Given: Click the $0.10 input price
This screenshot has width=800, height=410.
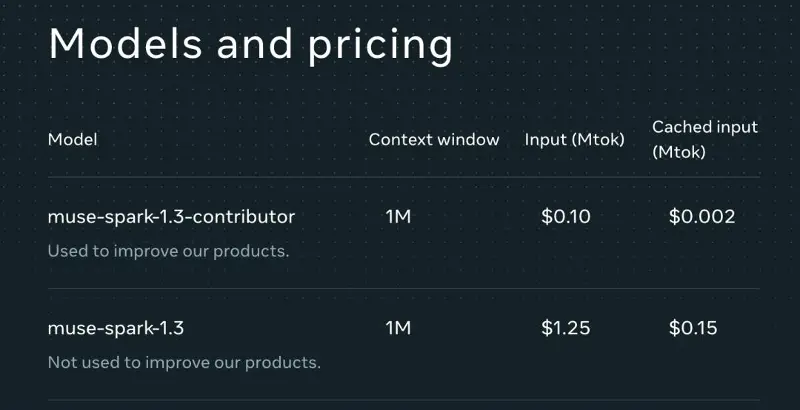Looking at the screenshot, I should pos(566,217).
